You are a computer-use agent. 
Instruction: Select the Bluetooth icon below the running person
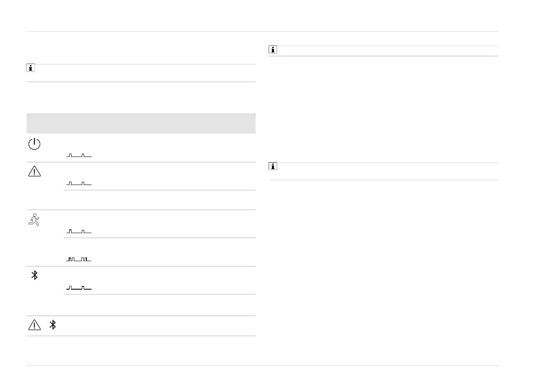coord(34,275)
